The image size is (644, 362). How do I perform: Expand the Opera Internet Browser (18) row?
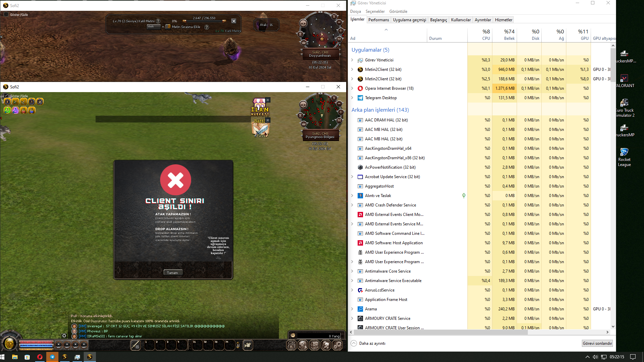click(x=352, y=88)
